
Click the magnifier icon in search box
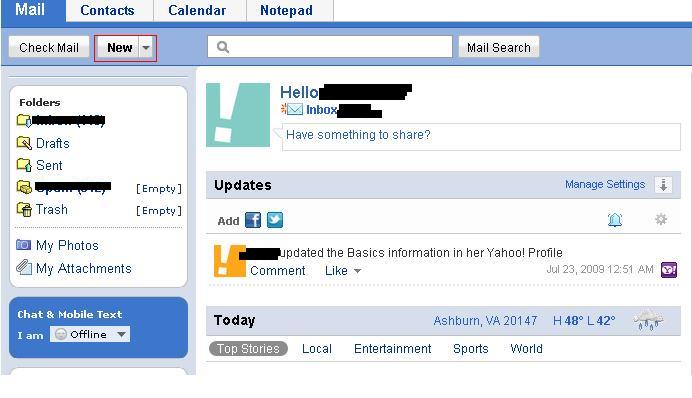(x=223, y=47)
